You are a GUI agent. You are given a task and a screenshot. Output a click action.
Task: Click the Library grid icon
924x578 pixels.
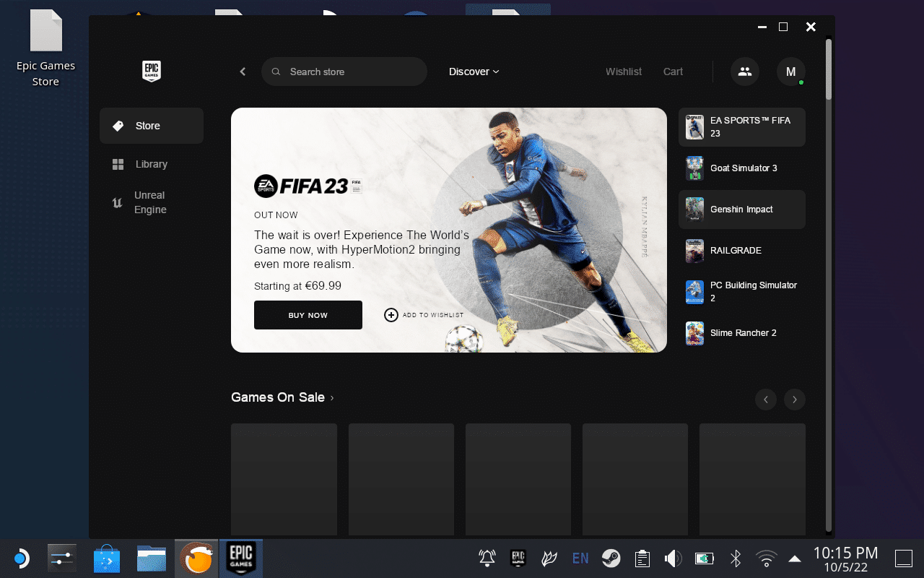[x=118, y=164]
